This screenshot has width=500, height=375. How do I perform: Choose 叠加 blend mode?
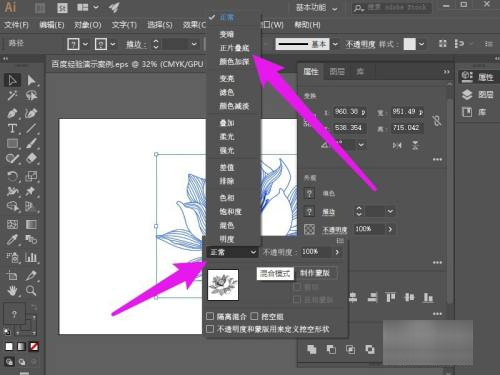[227, 123]
